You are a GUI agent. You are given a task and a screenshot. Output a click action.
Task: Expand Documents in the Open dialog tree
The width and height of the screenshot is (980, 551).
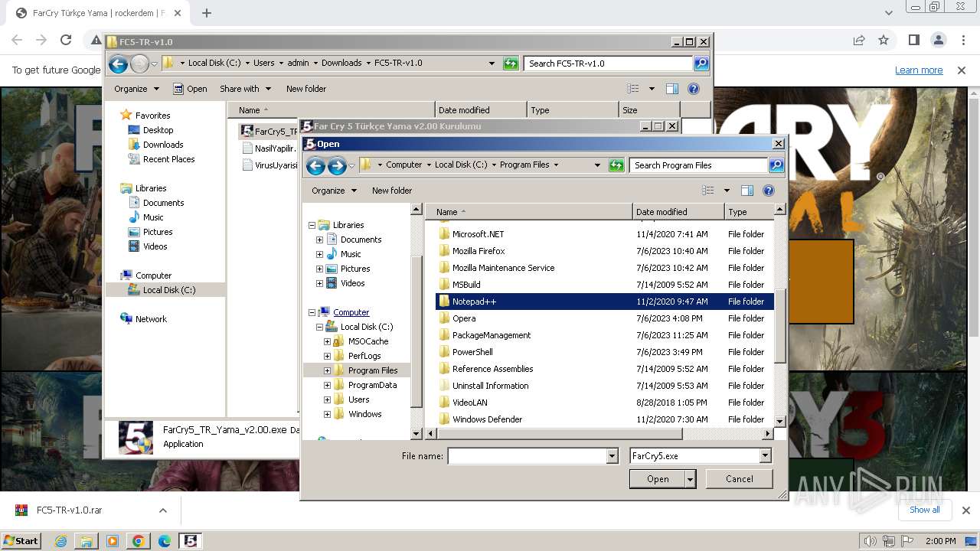pos(319,240)
